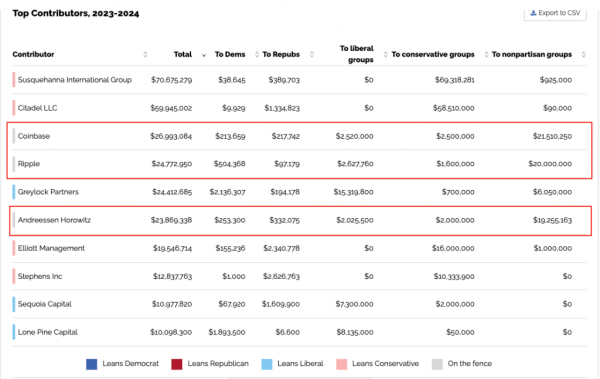
Task: Open the Coinbase contributor entry
Action: [34, 136]
